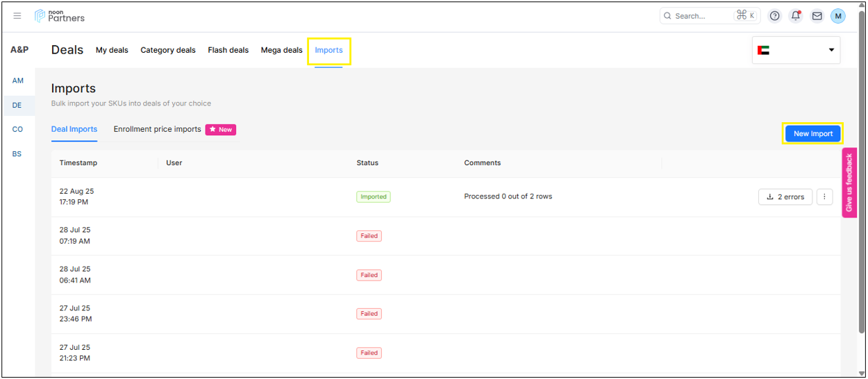
Task: Select the CO sidebar item
Action: coord(17,129)
